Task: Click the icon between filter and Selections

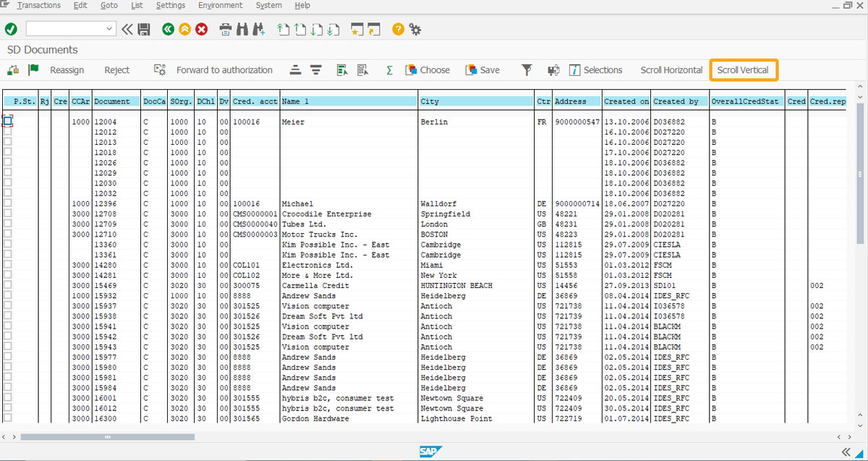Action: tap(553, 70)
